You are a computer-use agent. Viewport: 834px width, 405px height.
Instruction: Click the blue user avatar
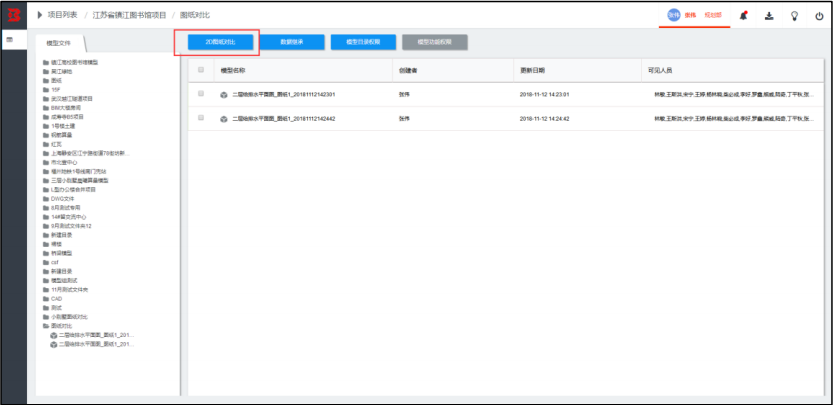674,15
